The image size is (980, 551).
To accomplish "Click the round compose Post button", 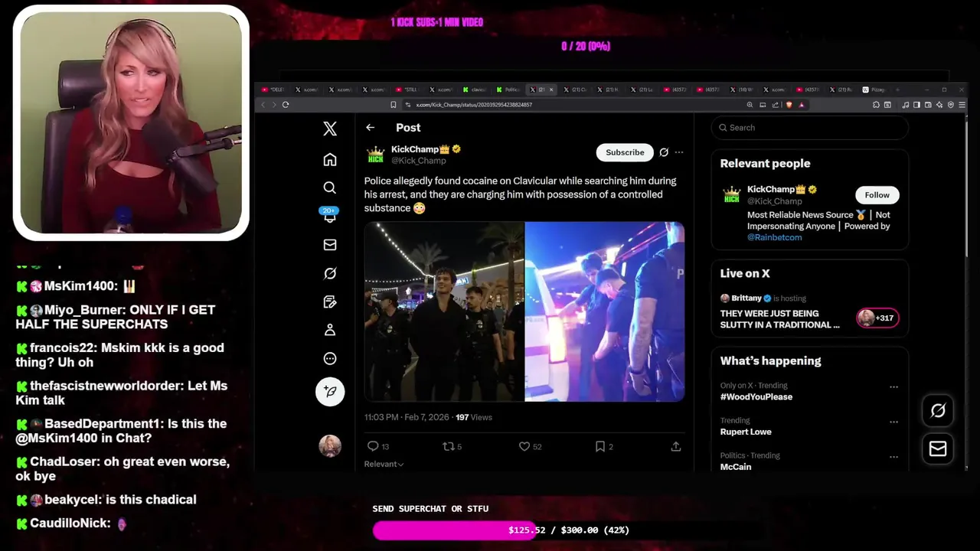I will point(330,391).
